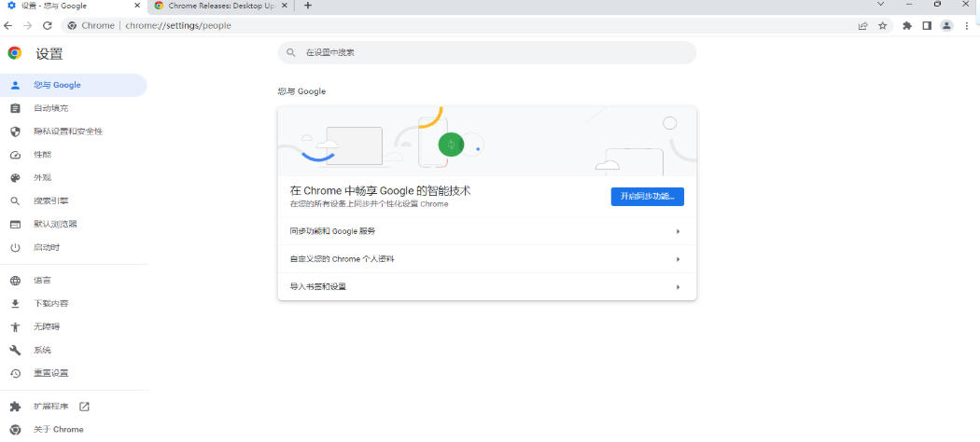Screen dimensions: 980x442
Task: Click the browser back arrow
Action: [x=8, y=25]
